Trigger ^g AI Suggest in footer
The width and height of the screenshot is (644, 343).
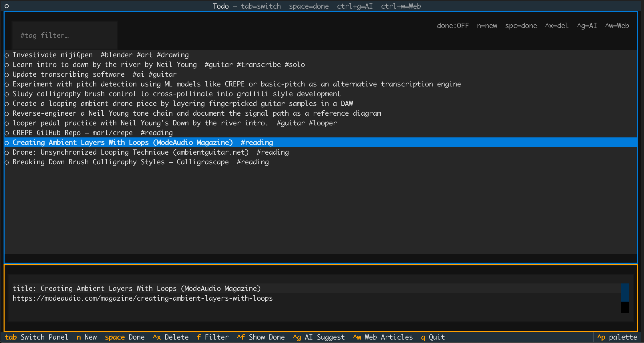coord(319,337)
